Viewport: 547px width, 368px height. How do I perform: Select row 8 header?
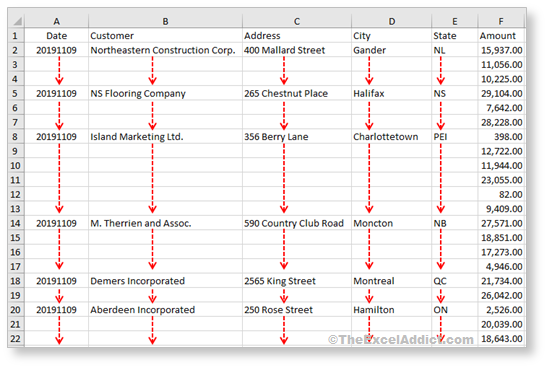[x=16, y=136]
